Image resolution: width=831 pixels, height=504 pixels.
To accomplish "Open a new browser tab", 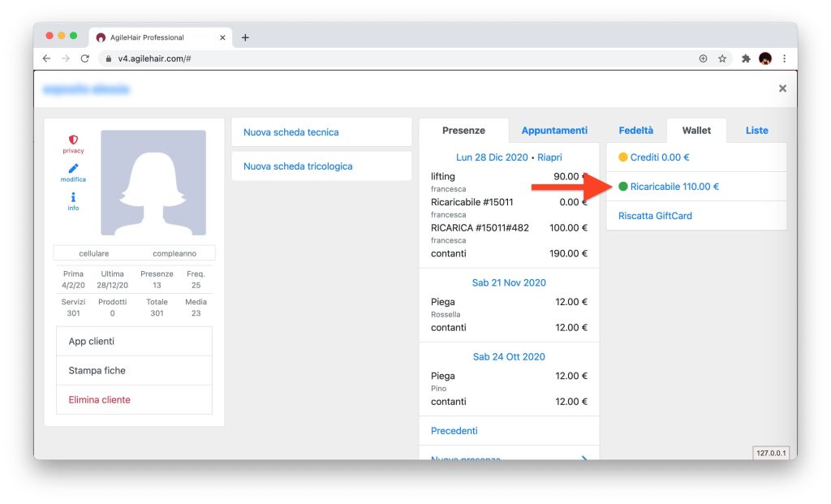I will point(245,37).
